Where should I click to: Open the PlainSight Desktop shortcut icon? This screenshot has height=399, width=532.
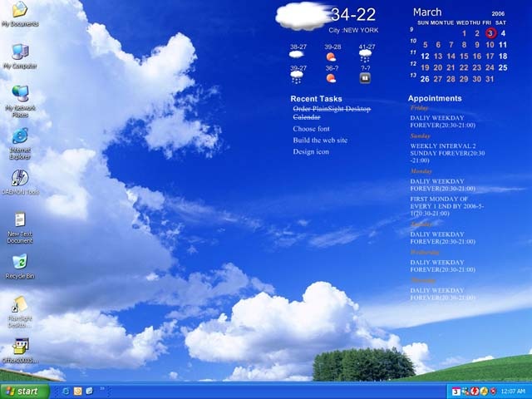point(19,306)
